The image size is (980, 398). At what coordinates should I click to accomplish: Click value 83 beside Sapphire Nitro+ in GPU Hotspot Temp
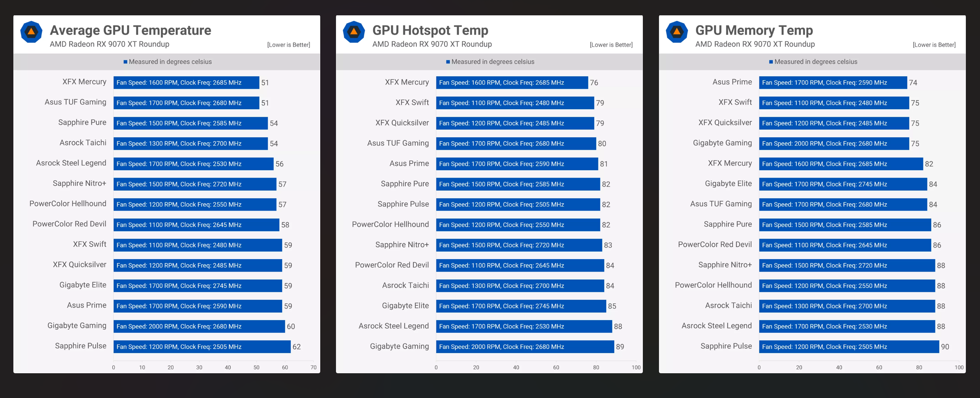click(x=608, y=245)
